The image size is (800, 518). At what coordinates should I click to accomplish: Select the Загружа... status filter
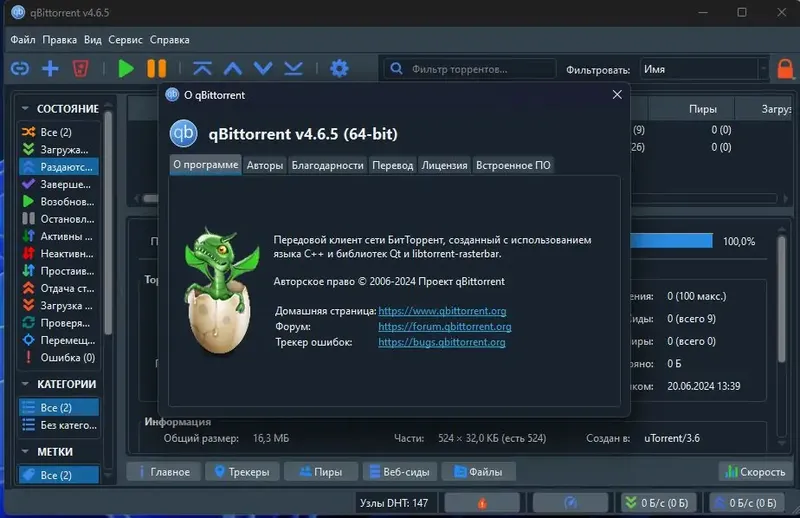click(59, 150)
